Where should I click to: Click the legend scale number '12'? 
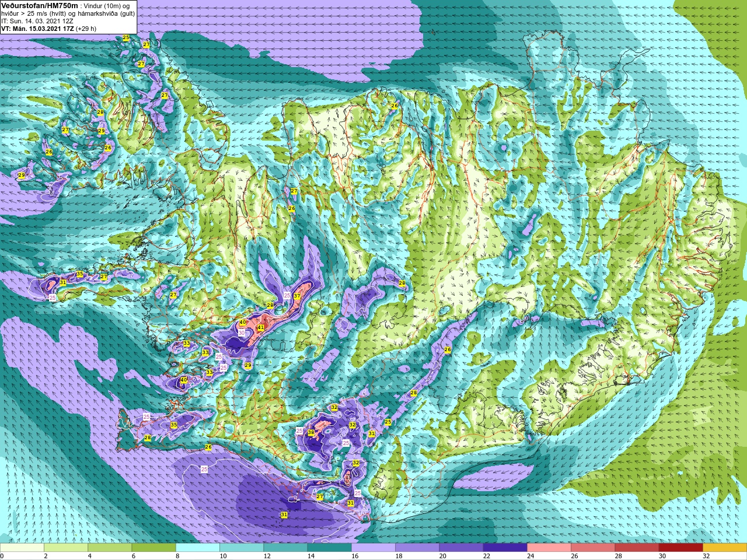click(267, 556)
